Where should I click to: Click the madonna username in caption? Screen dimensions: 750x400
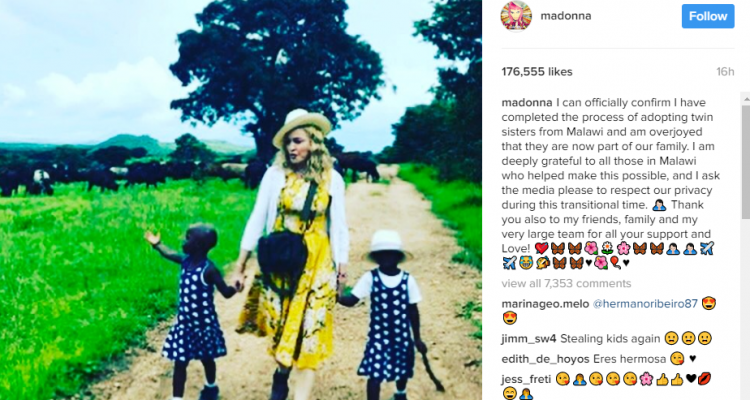[527, 102]
